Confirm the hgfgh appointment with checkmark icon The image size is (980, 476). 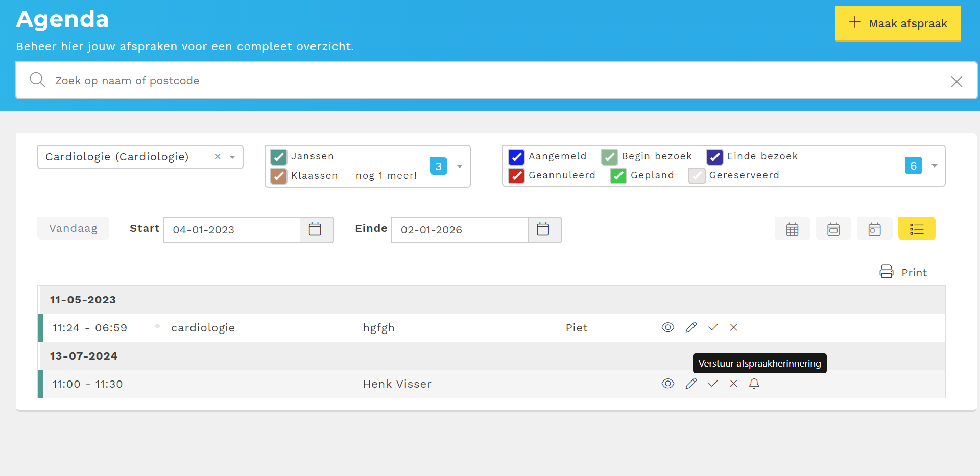point(713,327)
